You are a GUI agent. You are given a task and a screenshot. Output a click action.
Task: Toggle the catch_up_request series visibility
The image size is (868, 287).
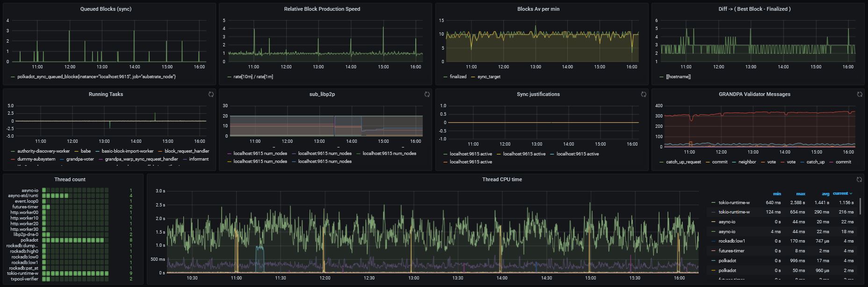click(x=683, y=162)
